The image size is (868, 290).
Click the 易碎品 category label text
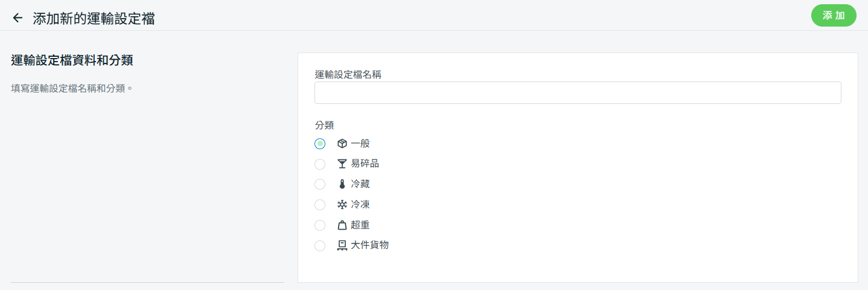coord(365,164)
